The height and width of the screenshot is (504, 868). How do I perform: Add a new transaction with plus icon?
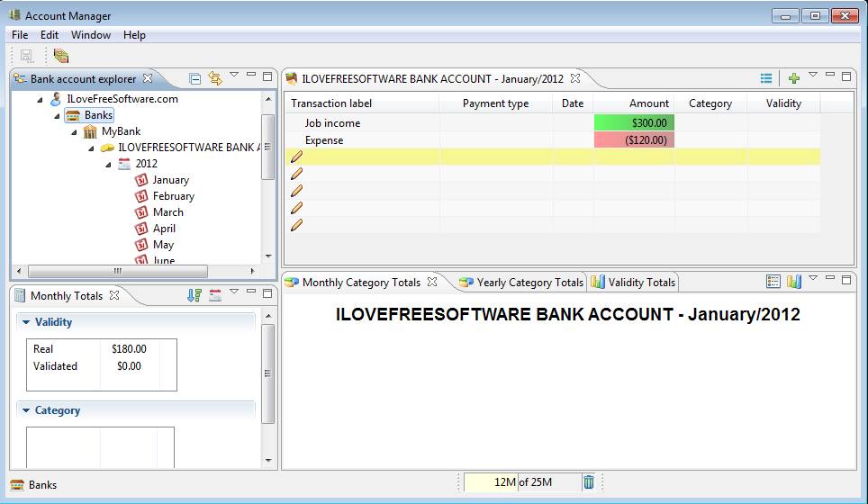point(794,78)
